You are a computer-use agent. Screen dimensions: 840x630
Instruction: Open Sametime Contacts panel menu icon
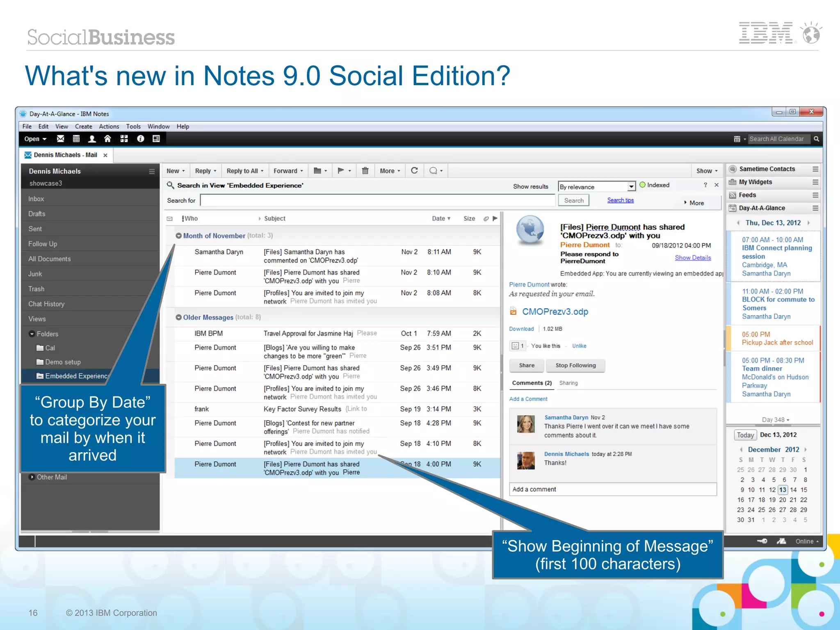[x=815, y=169]
